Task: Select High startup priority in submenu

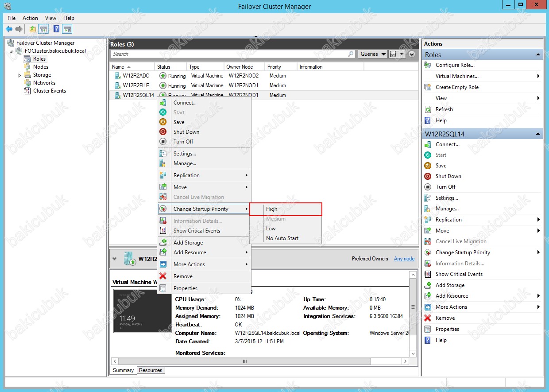Action: [286, 209]
